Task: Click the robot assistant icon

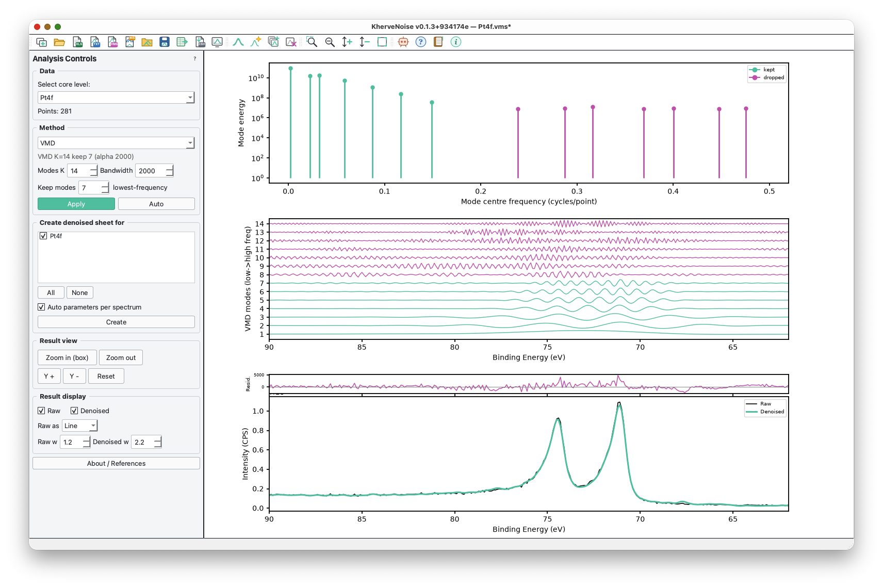Action: click(403, 42)
